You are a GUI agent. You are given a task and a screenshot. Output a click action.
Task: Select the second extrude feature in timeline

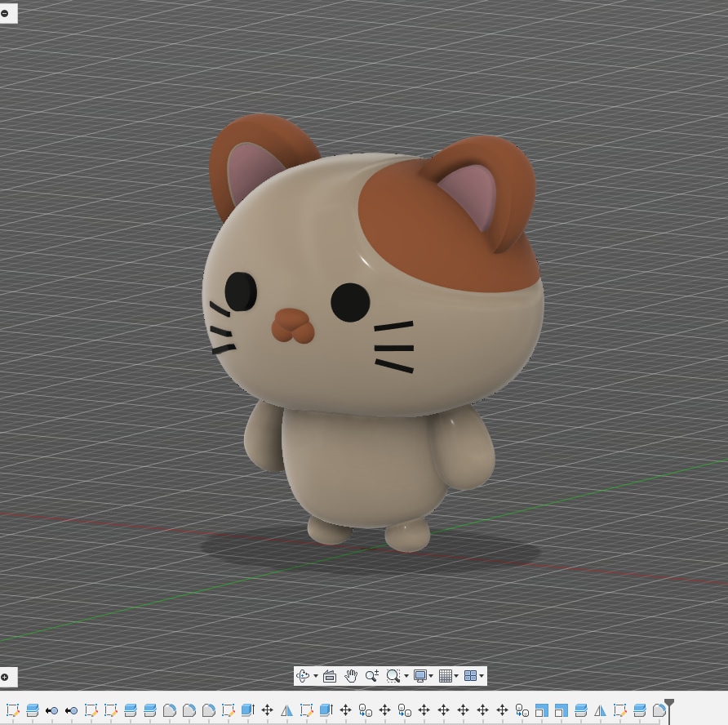click(x=326, y=710)
